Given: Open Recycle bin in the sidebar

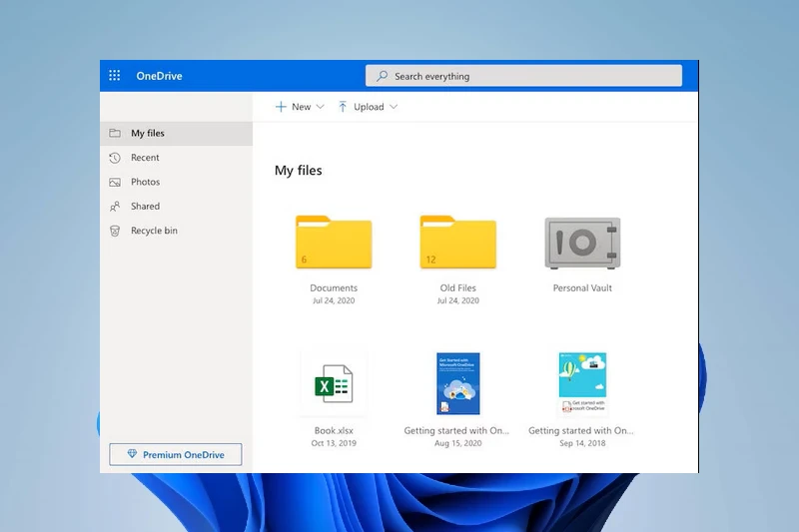Looking at the screenshot, I should [x=177, y=231].
